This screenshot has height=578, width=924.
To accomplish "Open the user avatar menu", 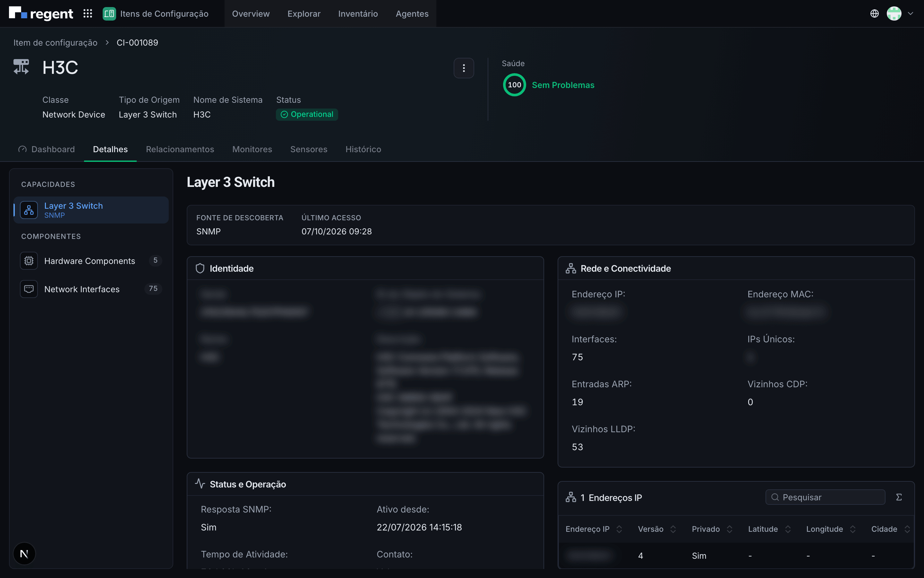I will pyautogui.click(x=894, y=14).
